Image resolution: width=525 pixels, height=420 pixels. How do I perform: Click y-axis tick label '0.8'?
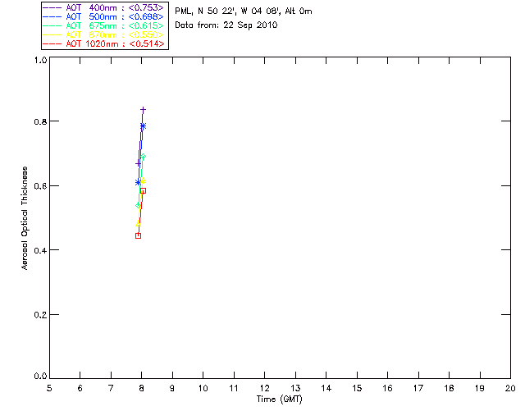coord(40,121)
